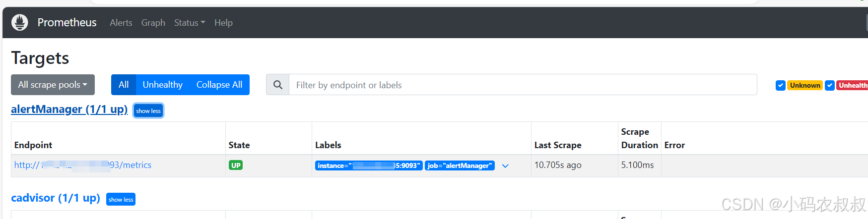Click the Endpoint column header
868x219 pixels.
pyautogui.click(x=33, y=145)
